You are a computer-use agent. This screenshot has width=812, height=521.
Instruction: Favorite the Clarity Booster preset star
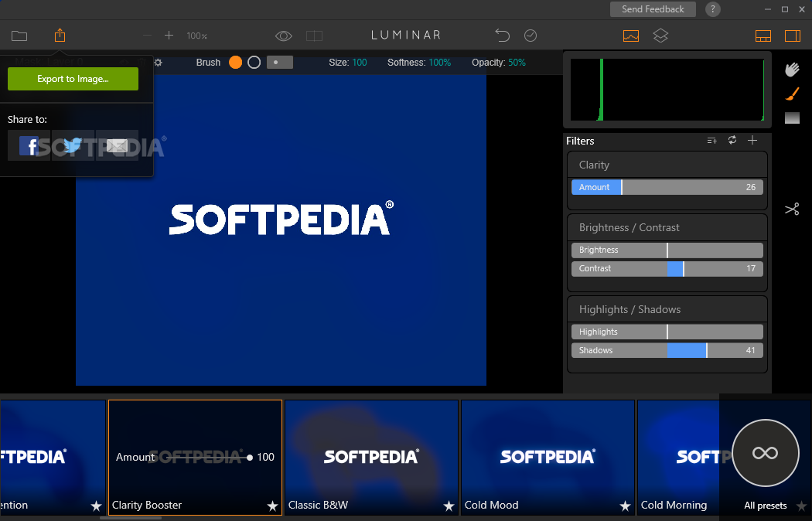click(272, 506)
